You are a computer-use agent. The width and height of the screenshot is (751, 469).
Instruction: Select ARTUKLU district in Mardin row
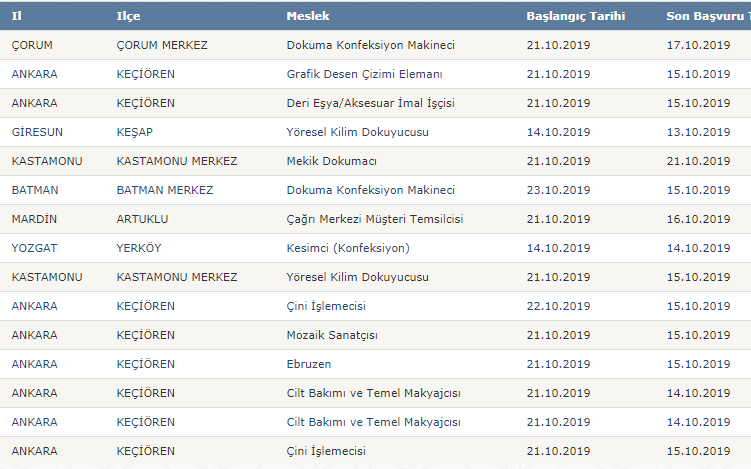(142, 219)
